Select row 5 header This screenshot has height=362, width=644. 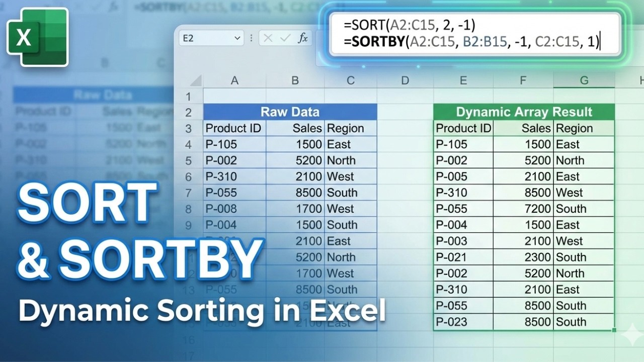[x=189, y=160]
